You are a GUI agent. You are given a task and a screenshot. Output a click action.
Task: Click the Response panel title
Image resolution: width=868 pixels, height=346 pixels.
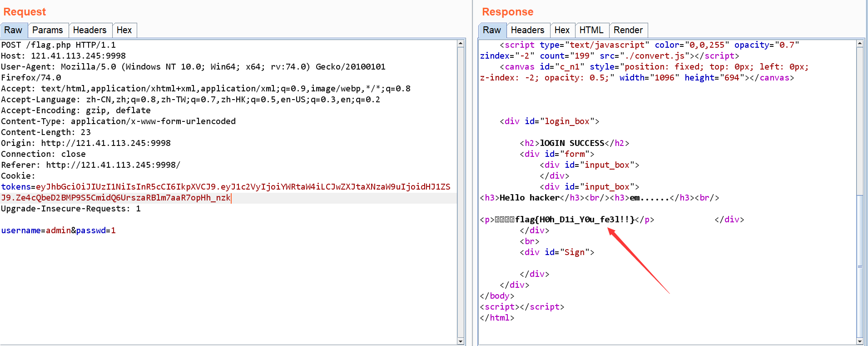click(x=507, y=12)
